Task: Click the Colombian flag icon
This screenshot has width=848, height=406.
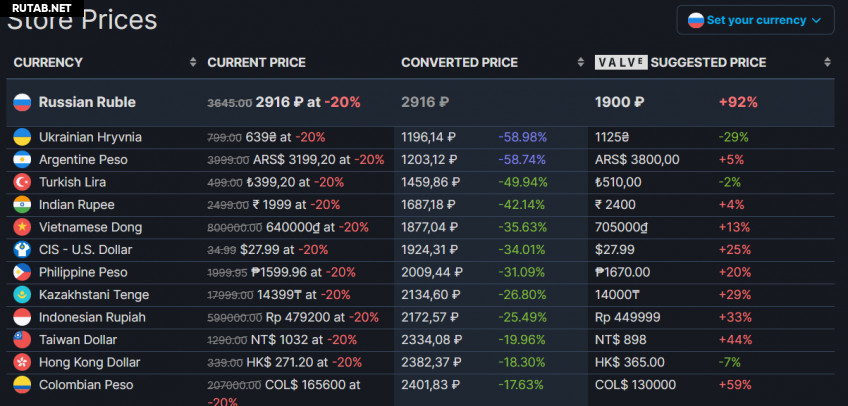Action: [x=21, y=385]
